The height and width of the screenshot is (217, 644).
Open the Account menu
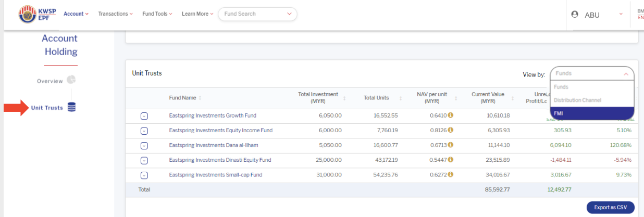(x=76, y=14)
